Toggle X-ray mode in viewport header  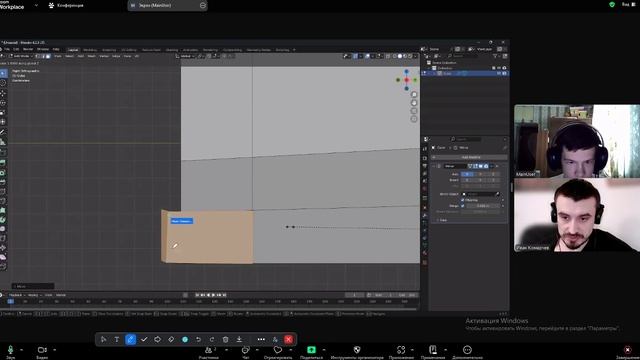pos(388,56)
